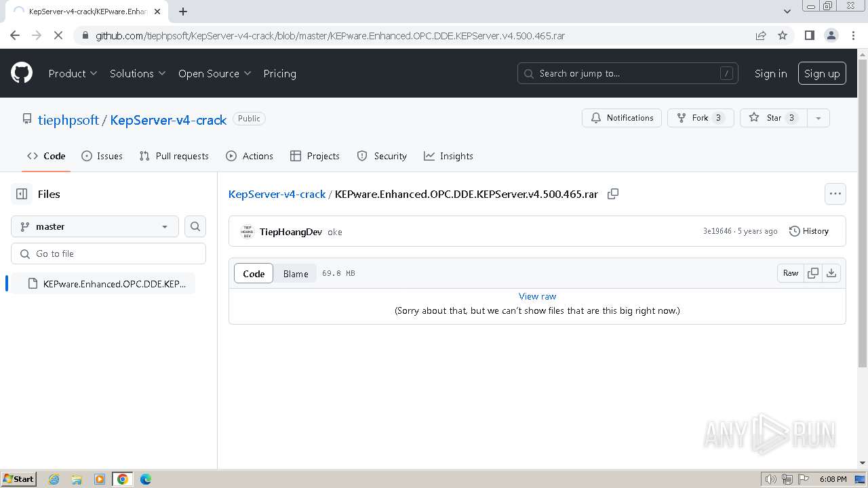Viewport: 868px width, 488px height.
Task: Open the Solutions dropdown menu
Action: pos(138,73)
